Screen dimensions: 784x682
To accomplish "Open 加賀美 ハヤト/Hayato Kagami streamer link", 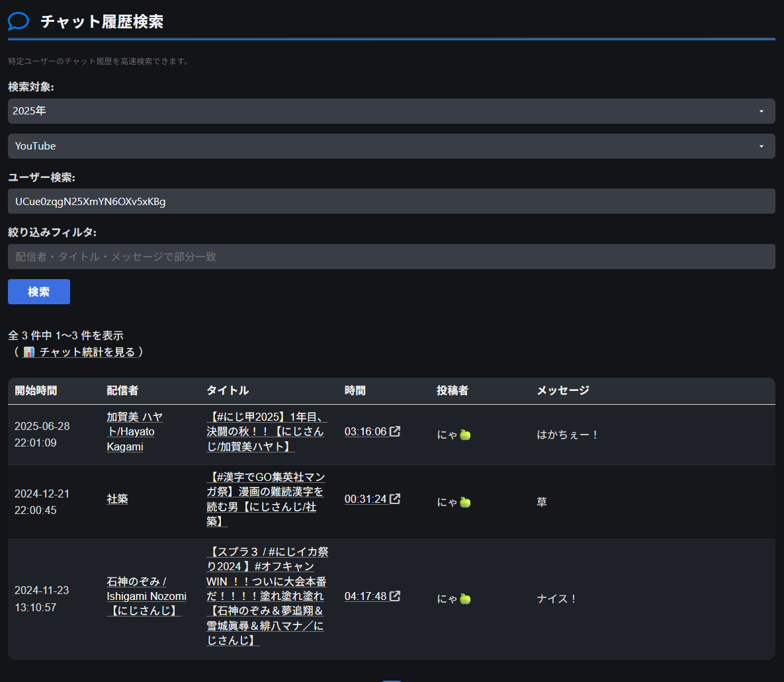I will pos(135,431).
